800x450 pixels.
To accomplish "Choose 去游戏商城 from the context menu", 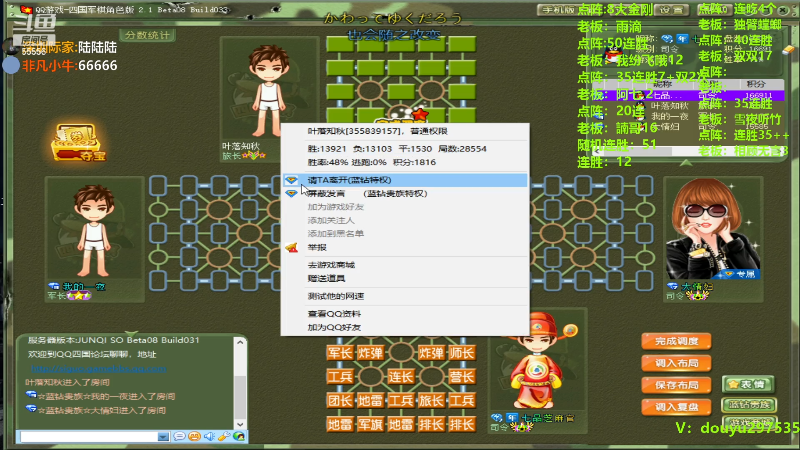I will (405, 265).
